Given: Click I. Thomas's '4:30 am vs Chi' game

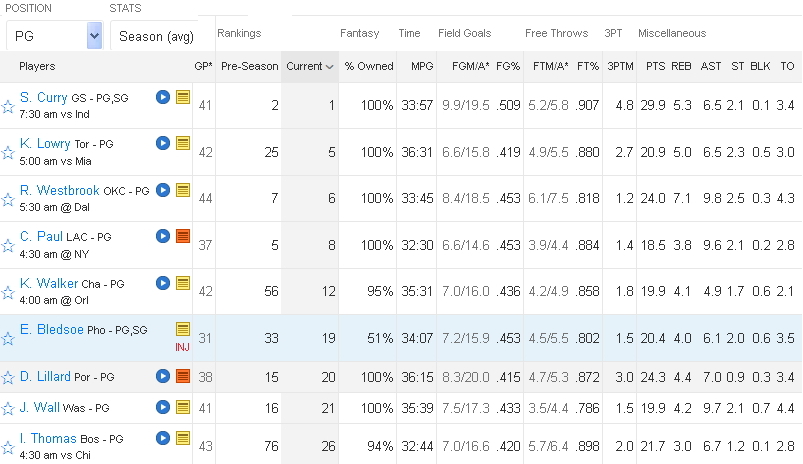Looking at the screenshot, I should click(55, 455).
